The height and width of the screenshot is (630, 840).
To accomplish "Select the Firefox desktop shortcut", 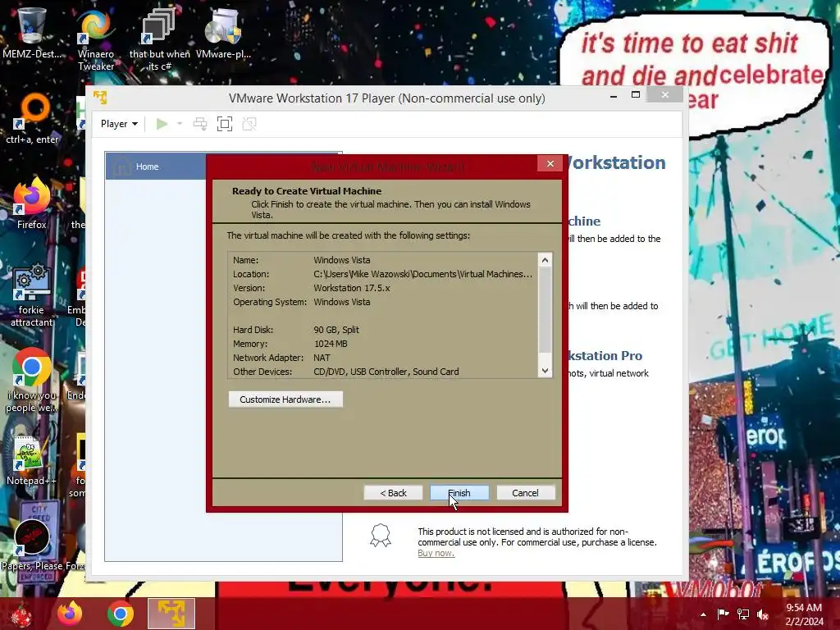I will pos(32,203).
